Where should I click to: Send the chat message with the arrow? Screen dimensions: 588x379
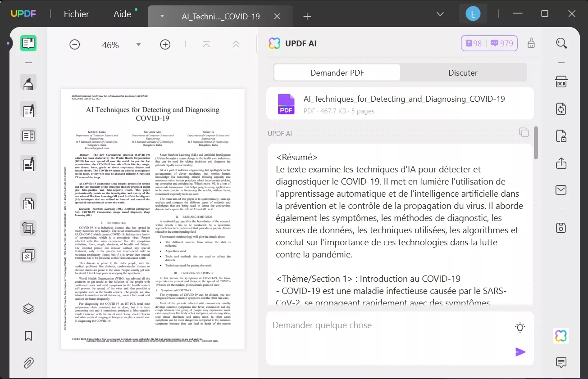click(x=520, y=352)
